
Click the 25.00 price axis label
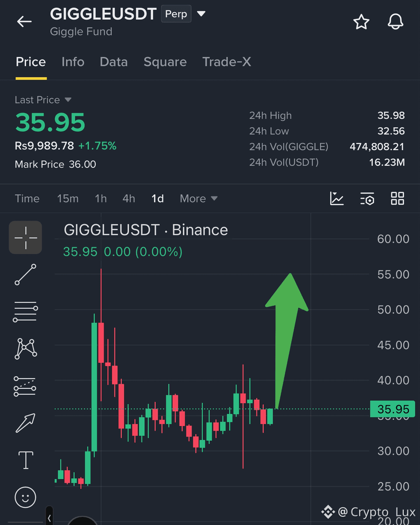[x=393, y=486]
